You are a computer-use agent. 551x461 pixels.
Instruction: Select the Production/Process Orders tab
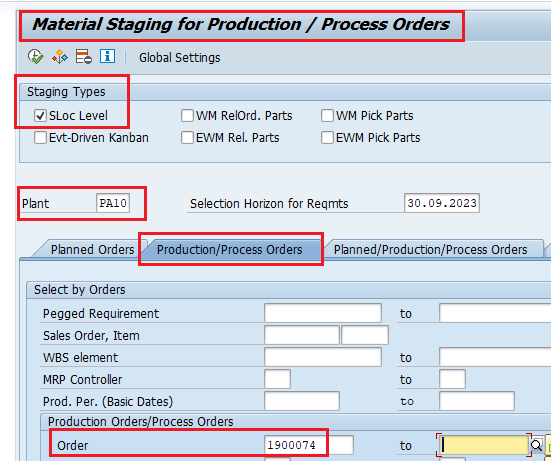pyautogui.click(x=229, y=249)
